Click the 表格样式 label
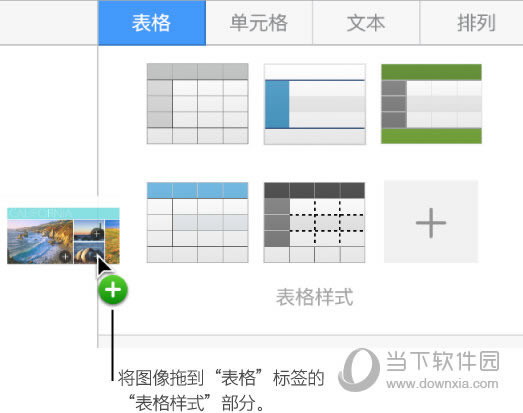This screenshot has height=413, width=523. [314, 297]
